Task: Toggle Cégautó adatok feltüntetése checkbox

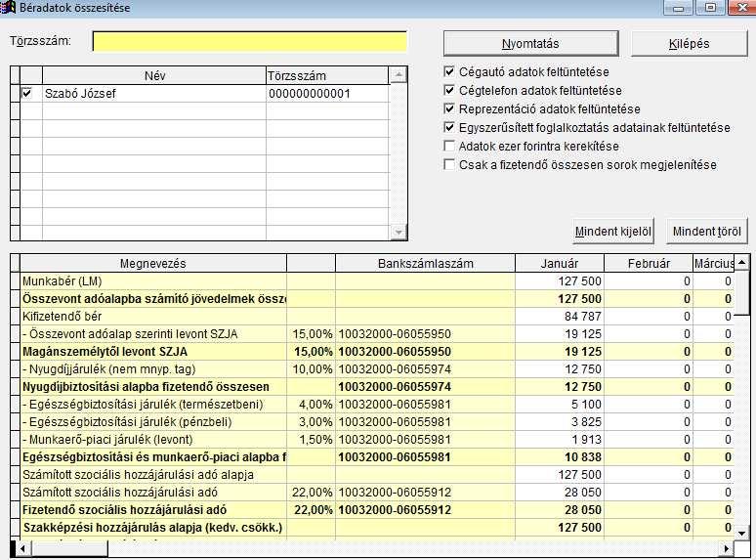Action: click(449, 72)
